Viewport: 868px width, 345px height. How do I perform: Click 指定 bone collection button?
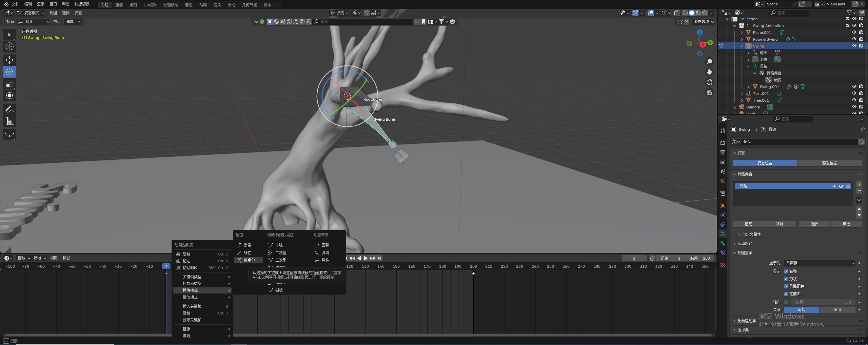[x=748, y=224]
